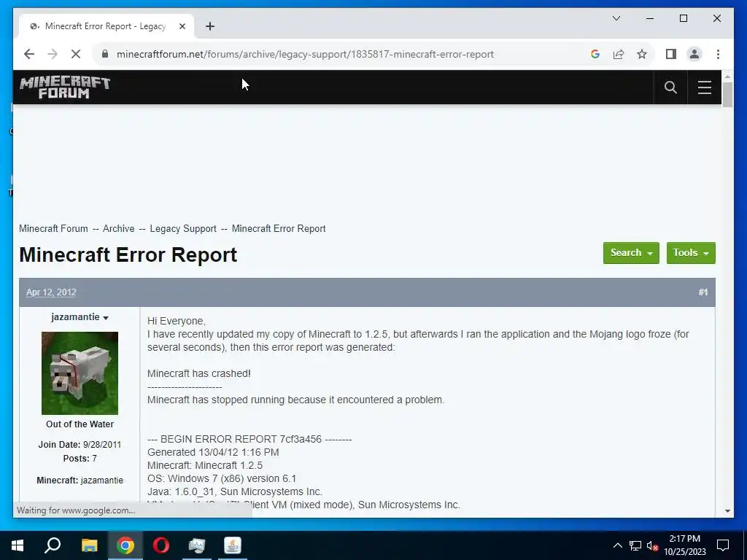This screenshot has height=560, width=747.
Task: Click the Apr 12, 2012 post date
Action: pyautogui.click(x=51, y=292)
